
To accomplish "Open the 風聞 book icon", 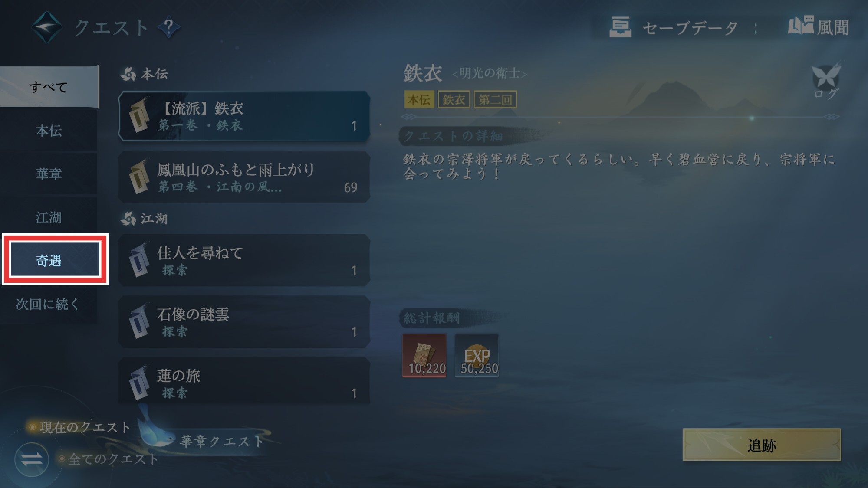I will pos(801,26).
